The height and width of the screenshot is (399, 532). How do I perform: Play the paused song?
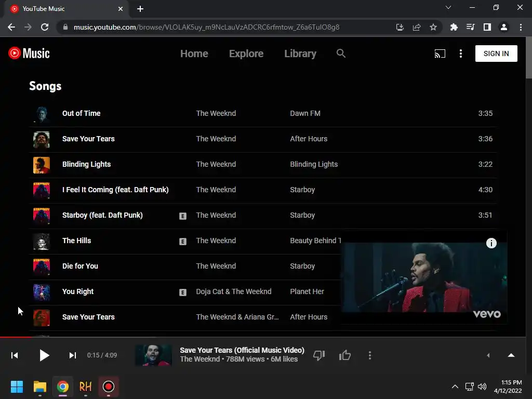tap(44, 355)
